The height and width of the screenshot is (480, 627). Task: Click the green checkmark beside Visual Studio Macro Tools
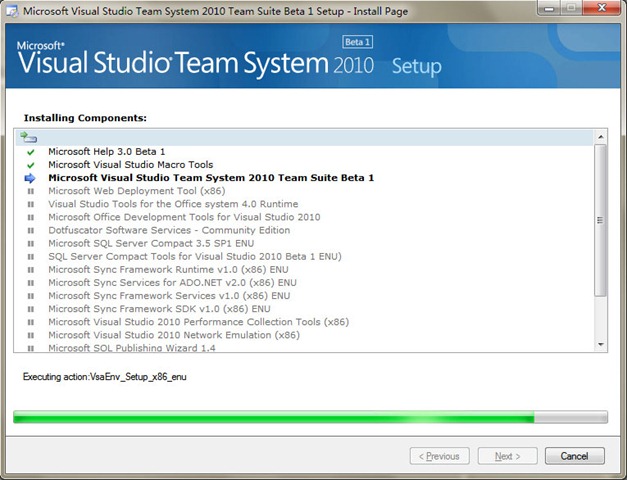30,165
